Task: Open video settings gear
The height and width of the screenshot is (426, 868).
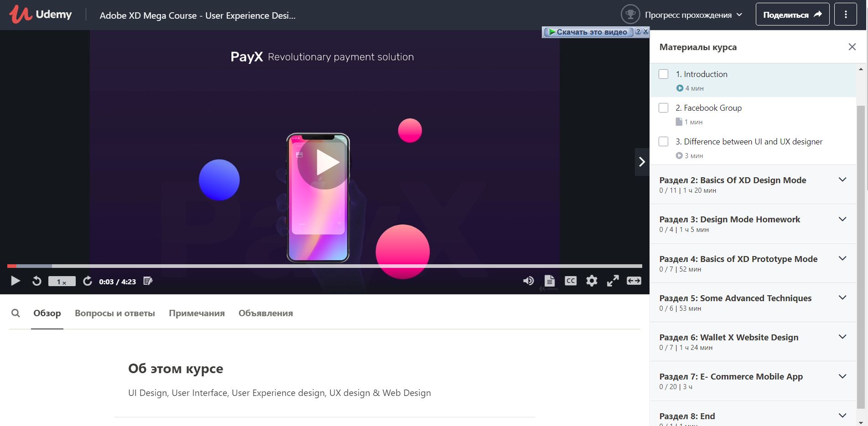Action: [592, 281]
